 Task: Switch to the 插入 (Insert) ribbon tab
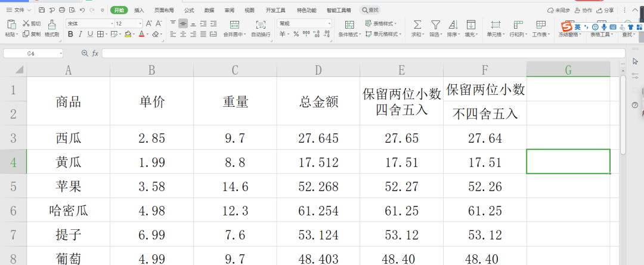coord(139,10)
